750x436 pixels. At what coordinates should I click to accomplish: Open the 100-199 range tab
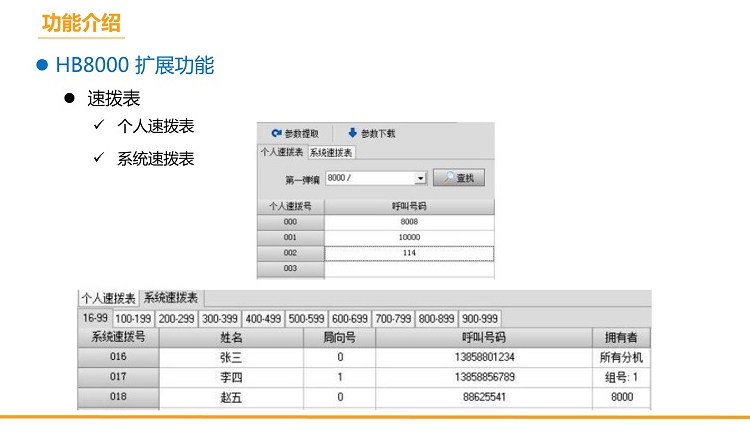click(x=133, y=318)
